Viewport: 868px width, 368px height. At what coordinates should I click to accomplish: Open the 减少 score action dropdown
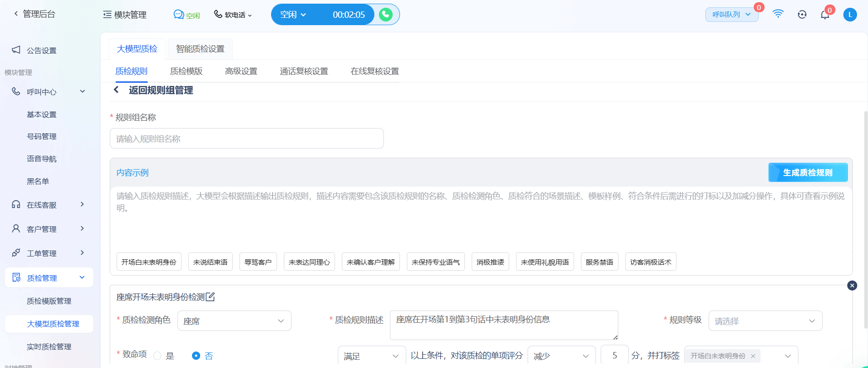562,356
